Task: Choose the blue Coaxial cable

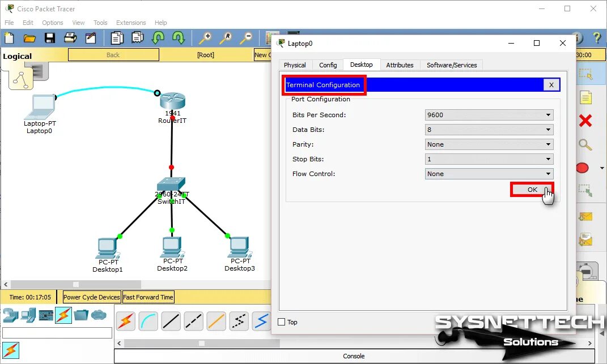Action: click(x=261, y=321)
